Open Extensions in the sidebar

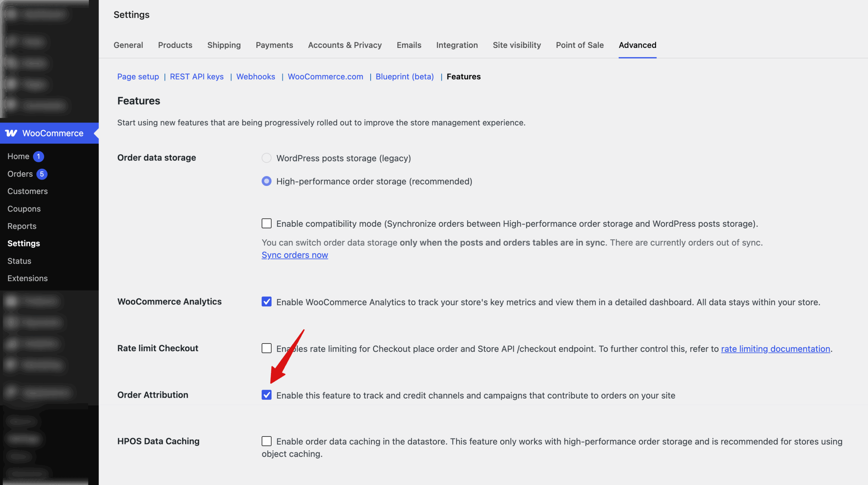click(27, 278)
